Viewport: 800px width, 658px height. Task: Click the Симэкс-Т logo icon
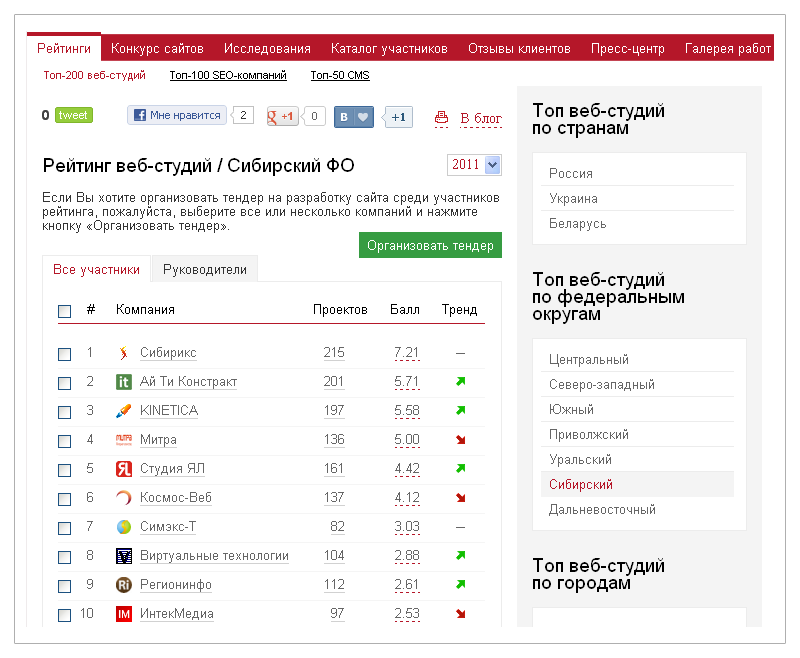123,526
